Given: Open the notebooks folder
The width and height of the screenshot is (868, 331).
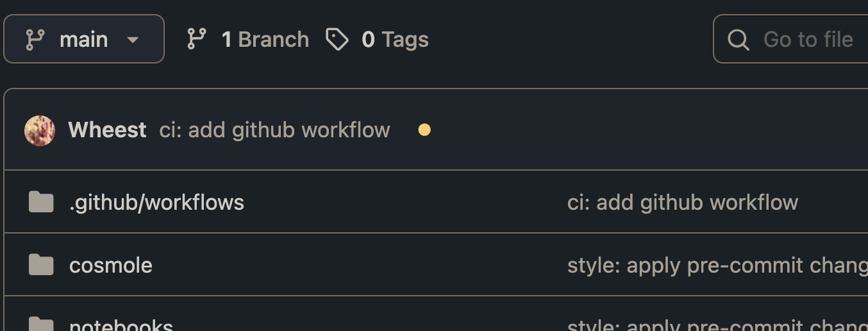Looking at the screenshot, I should pos(121,325).
